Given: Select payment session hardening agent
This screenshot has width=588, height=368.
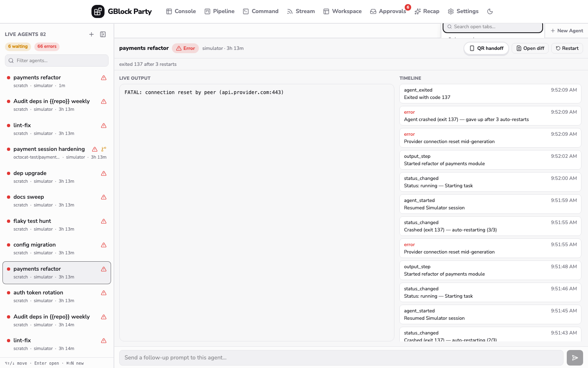Looking at the screenshot, I should (x=57, y=153).
